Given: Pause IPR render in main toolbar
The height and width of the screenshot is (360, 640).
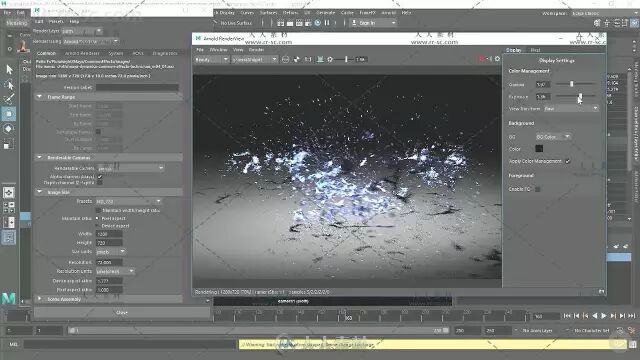Looking at the screenshot, I should point(327,23).
